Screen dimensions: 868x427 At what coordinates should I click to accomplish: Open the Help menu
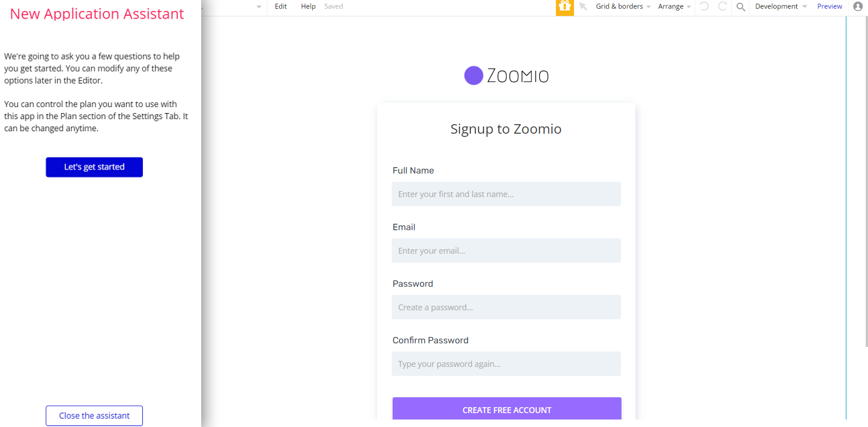point(308,6)
